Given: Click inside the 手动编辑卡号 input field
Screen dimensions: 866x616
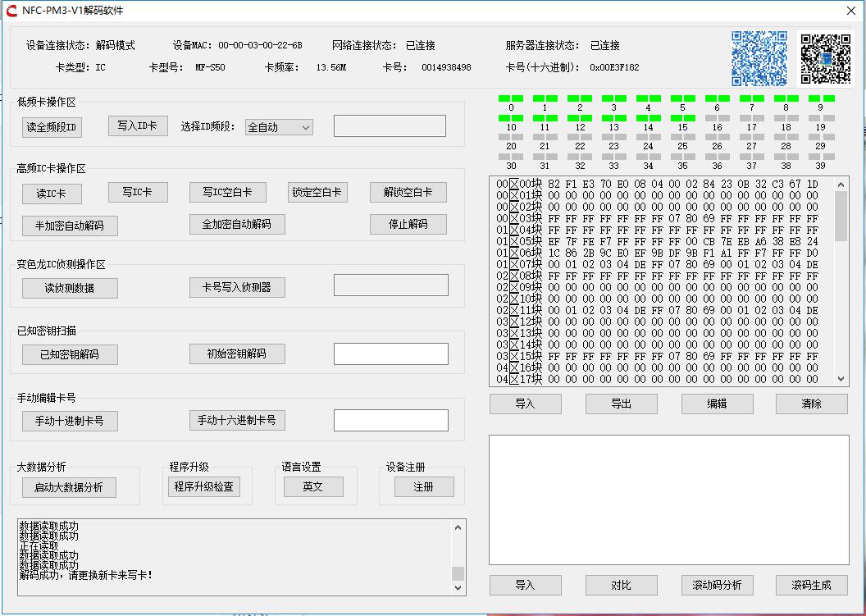Looking at the screenshot, I should tap(390, 419).
